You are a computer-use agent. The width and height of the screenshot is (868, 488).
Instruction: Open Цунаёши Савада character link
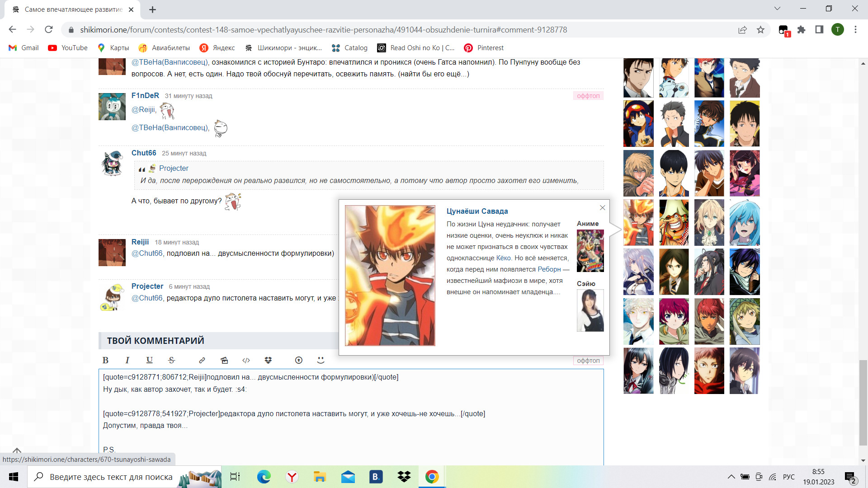(x=477, y=211)
